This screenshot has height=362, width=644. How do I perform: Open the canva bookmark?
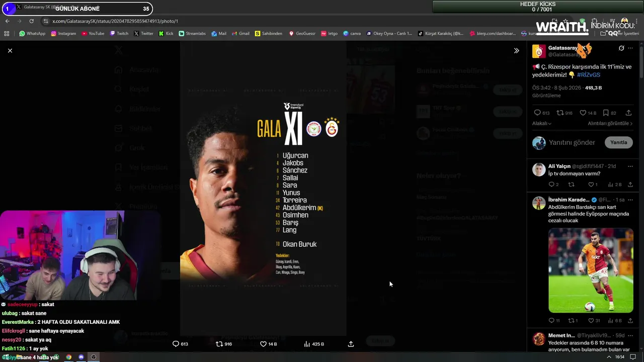(x=352, y=34)
